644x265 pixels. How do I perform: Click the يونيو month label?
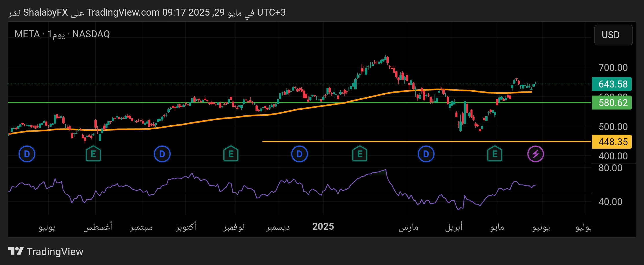pyautogui.click(x=541, y=227)
